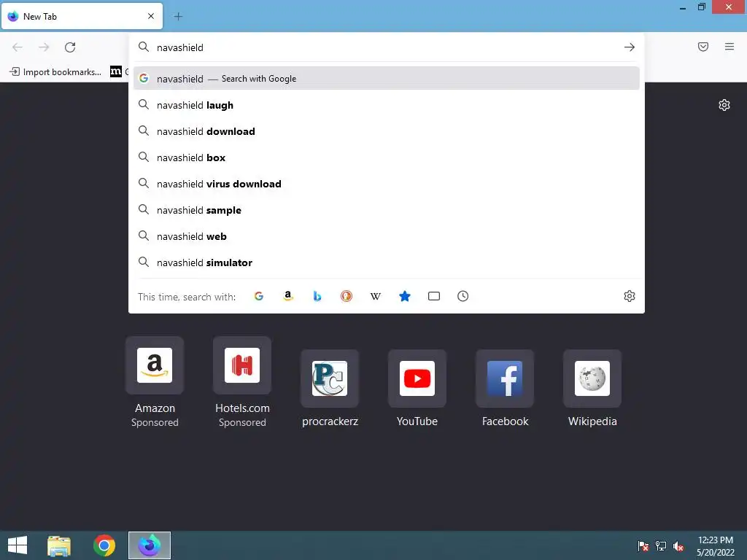The width and height of the screenshot is (747, 560).
Task: Choose the navashield laugh suggestion
Action: point(387,105)
